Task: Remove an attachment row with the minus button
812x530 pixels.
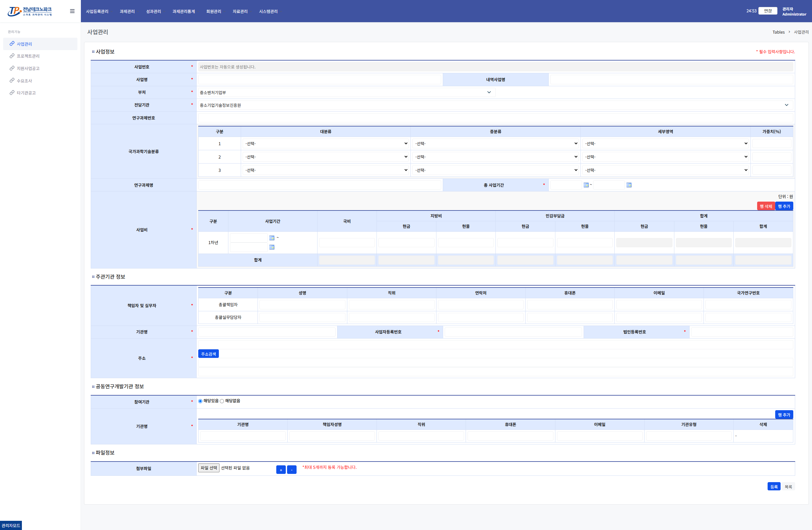Action: click(x=292, y=470)
